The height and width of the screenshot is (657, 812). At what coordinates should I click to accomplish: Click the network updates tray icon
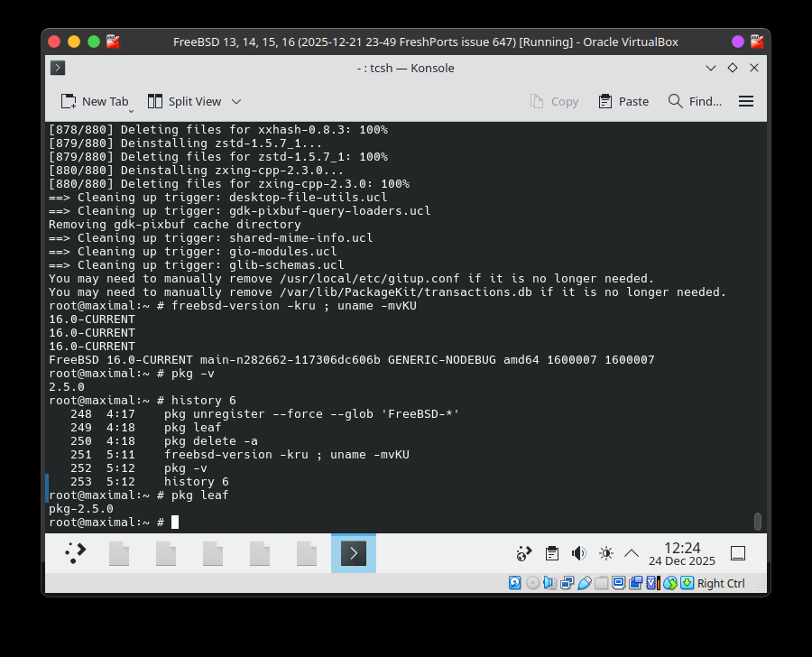point(524,553)
